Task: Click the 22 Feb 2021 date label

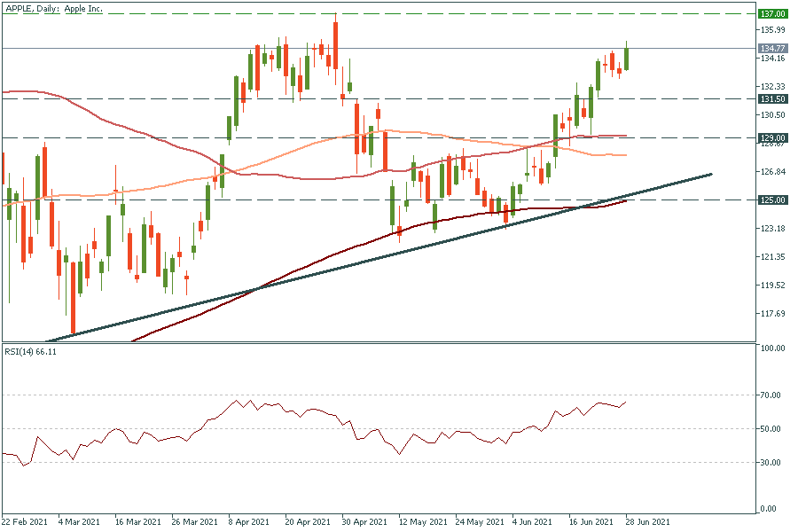Action: [x=25, y=522]
